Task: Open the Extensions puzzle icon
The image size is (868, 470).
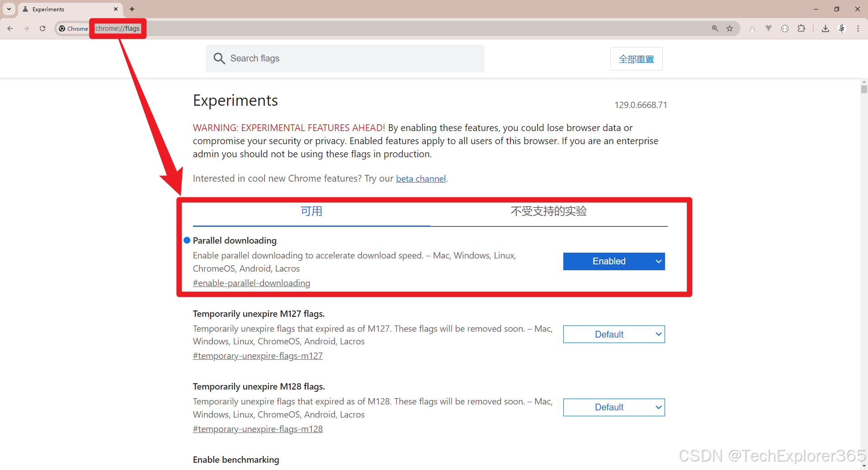Action: click(801, 28)
